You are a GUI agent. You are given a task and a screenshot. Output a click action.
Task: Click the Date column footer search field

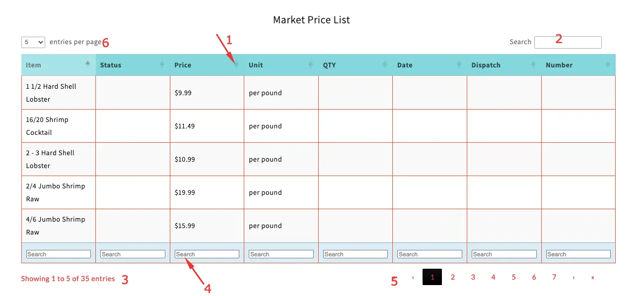pos(429,254)
